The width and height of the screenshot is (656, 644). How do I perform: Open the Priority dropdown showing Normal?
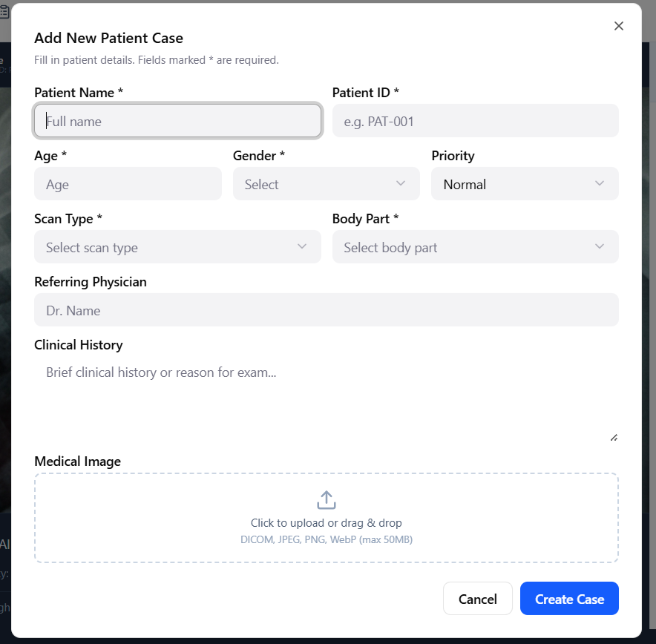click(525, 183)
